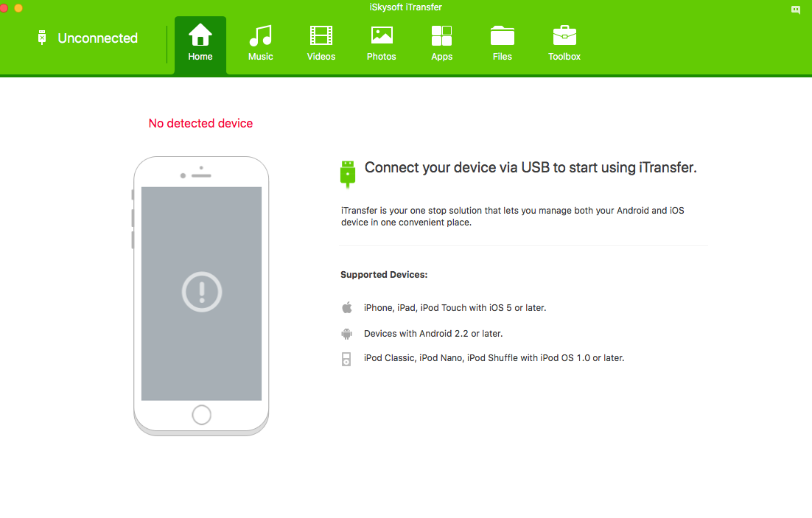Click the unconnected USB plug icon
Viewport: 812px width, 518px height.
pos(42,38)
